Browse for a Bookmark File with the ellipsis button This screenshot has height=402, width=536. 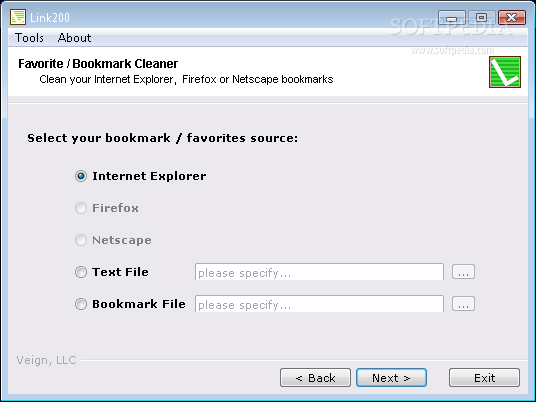click(x=463, y=304)
